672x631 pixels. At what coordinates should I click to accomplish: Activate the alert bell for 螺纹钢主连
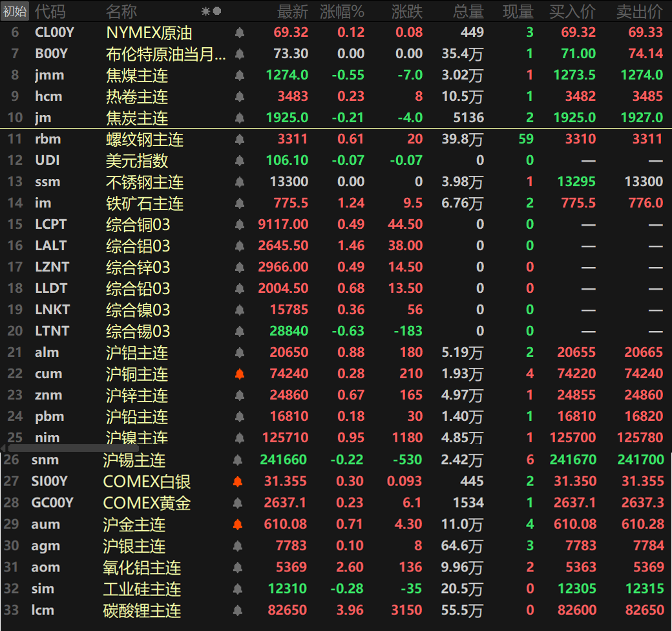click(x=239, y=139)
